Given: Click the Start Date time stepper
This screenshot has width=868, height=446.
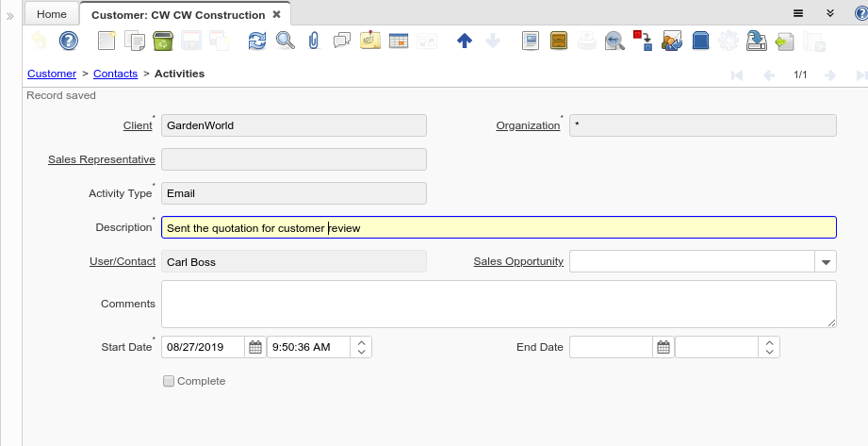Looking at the screenshot, I should pos(362,347).
